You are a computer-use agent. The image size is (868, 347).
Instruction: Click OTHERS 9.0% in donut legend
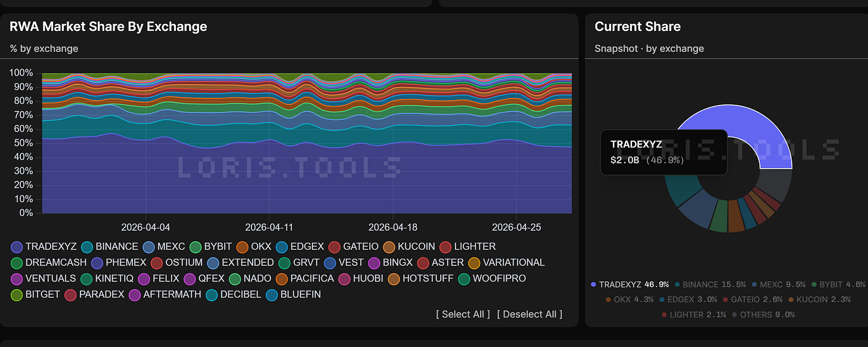(x=763, y=314)
